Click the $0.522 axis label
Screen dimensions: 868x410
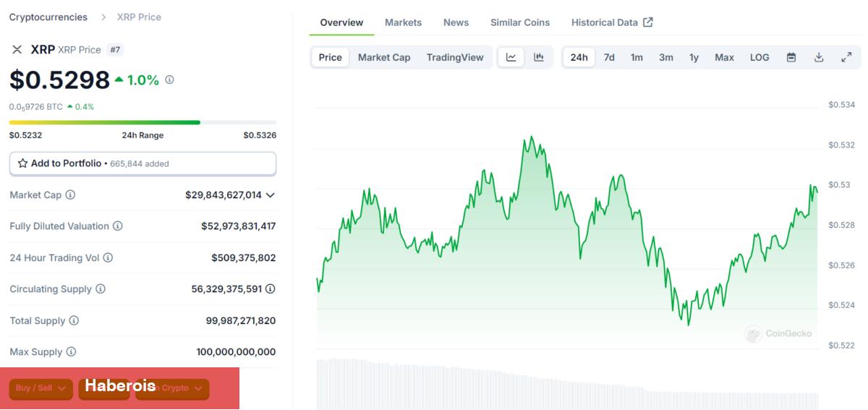click(x=842, y=346)
